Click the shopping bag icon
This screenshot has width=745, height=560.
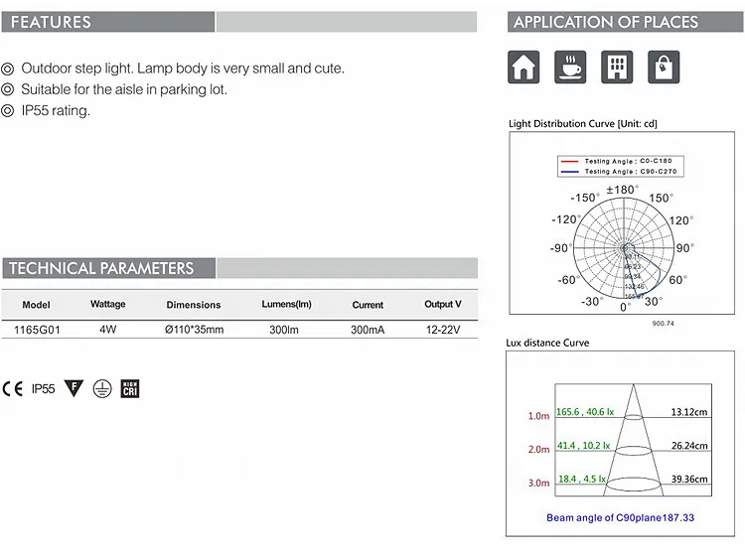point(663,68)
